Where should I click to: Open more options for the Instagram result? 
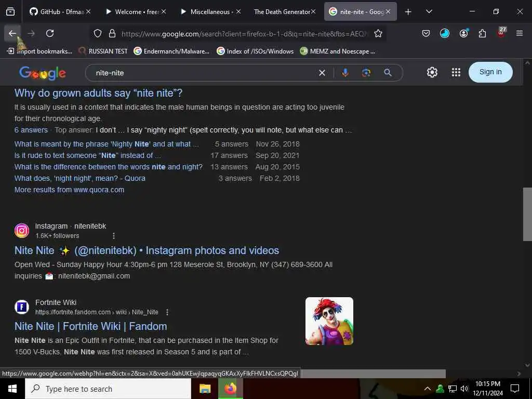[x=114, y=236]
